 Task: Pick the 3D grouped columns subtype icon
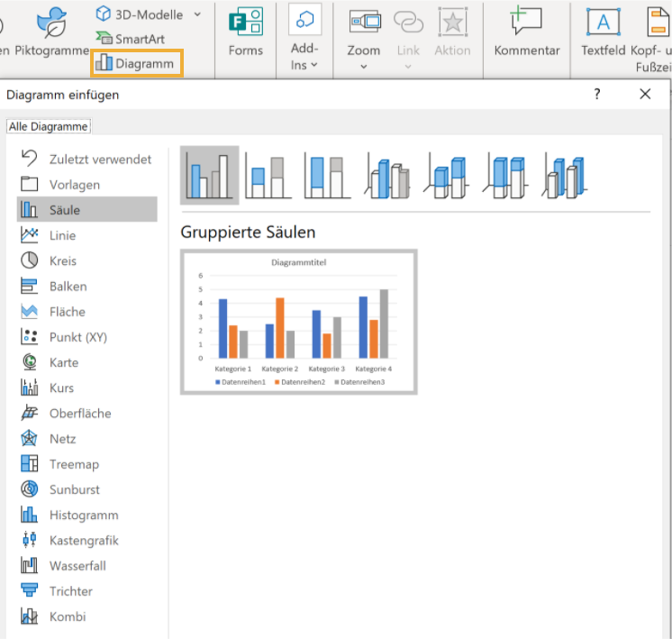pyautogui.click(x=387, y=177)
